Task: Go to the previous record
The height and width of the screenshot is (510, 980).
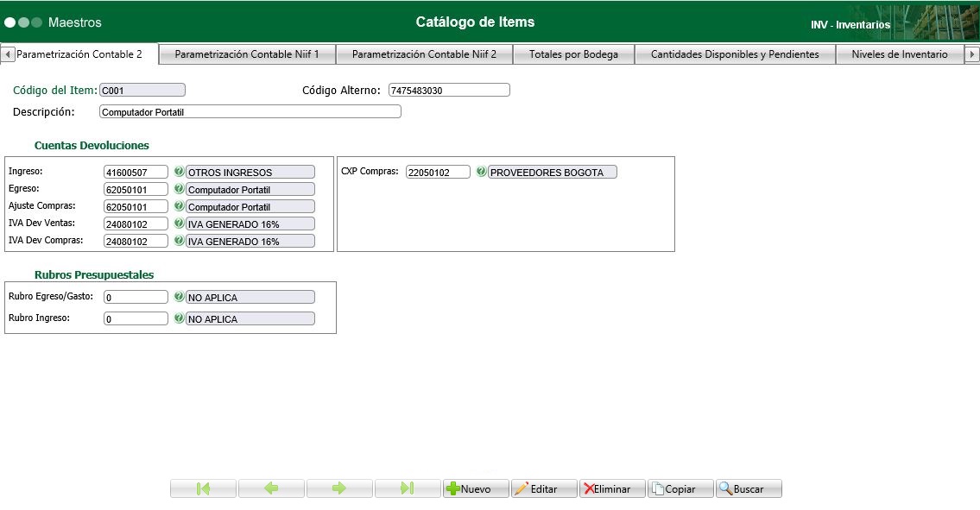Action: click(x=271, y=488)
